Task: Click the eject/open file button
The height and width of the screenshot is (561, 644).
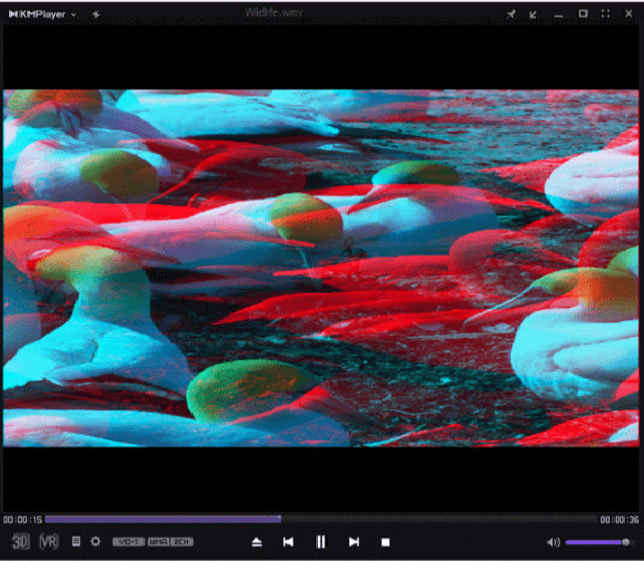Action: point(257,542)
